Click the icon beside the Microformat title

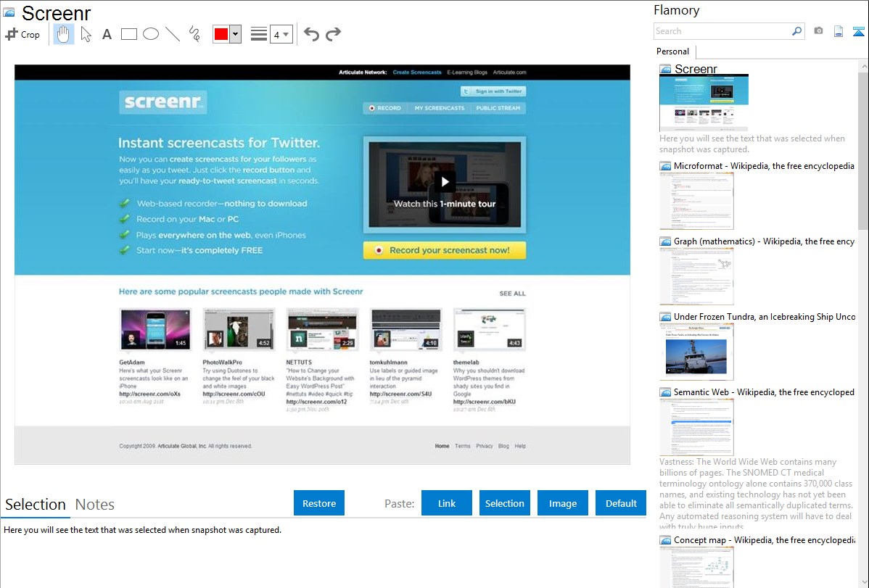(665, 166)
